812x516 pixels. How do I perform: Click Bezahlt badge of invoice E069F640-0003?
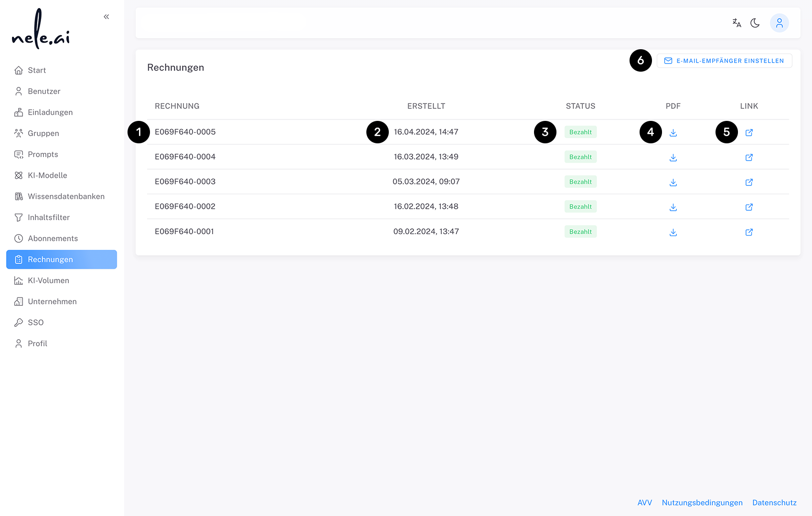coord(580,182)
